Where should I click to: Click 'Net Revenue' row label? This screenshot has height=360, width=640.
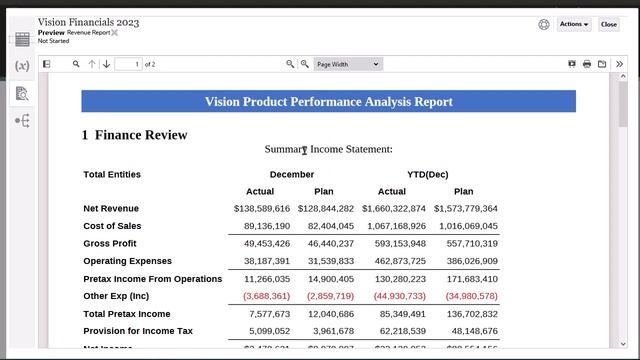(111, 208)
